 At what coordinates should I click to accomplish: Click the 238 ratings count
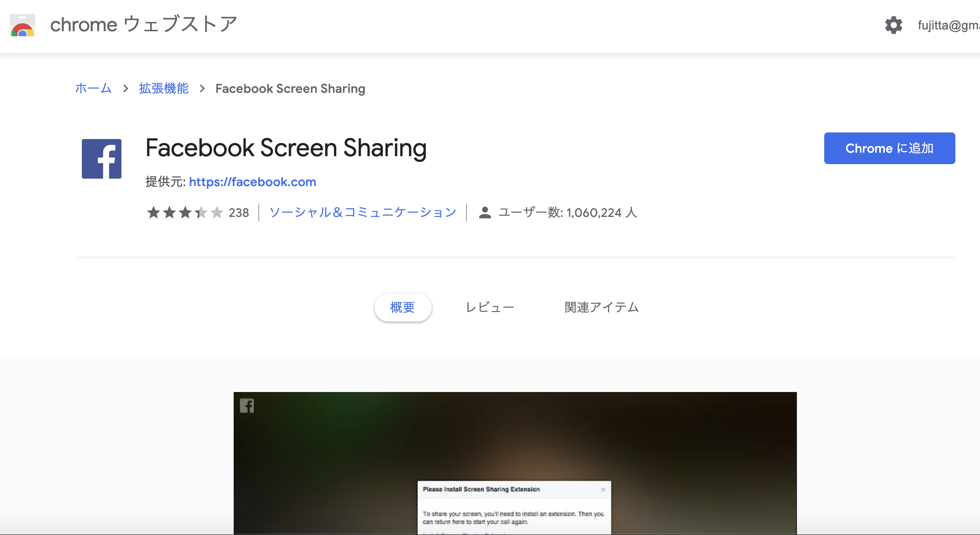(x=239, y=213)
